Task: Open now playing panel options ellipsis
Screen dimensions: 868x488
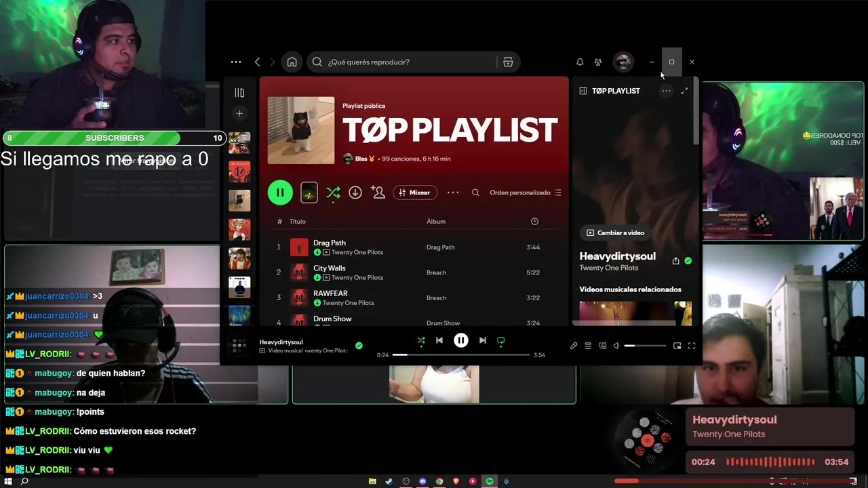Action: point(667,91)
